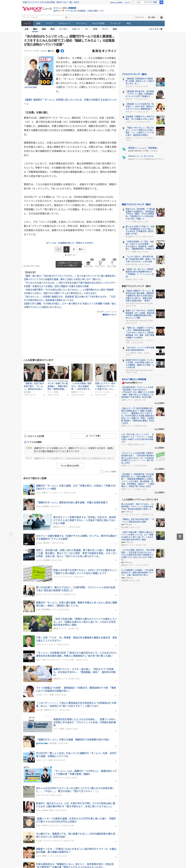
Task: Click the blue search magnifier button at top
Action: (161, 2)
